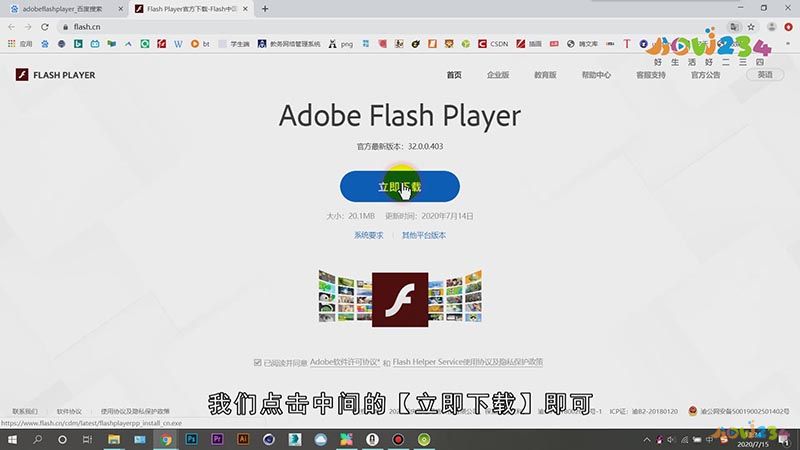Open the bt bookmark
Viewport: 800px width, 450px height.
(200, 44)
